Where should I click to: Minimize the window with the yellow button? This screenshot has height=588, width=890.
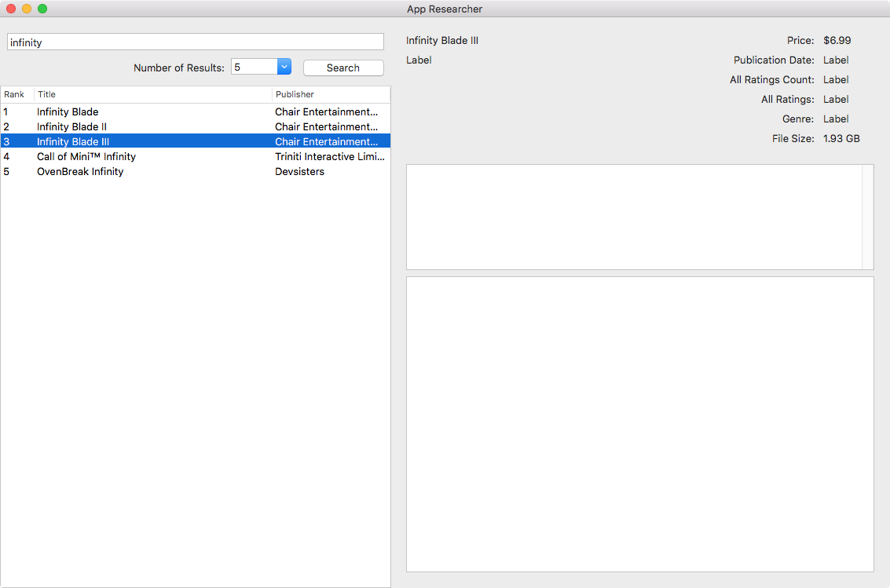27,9
